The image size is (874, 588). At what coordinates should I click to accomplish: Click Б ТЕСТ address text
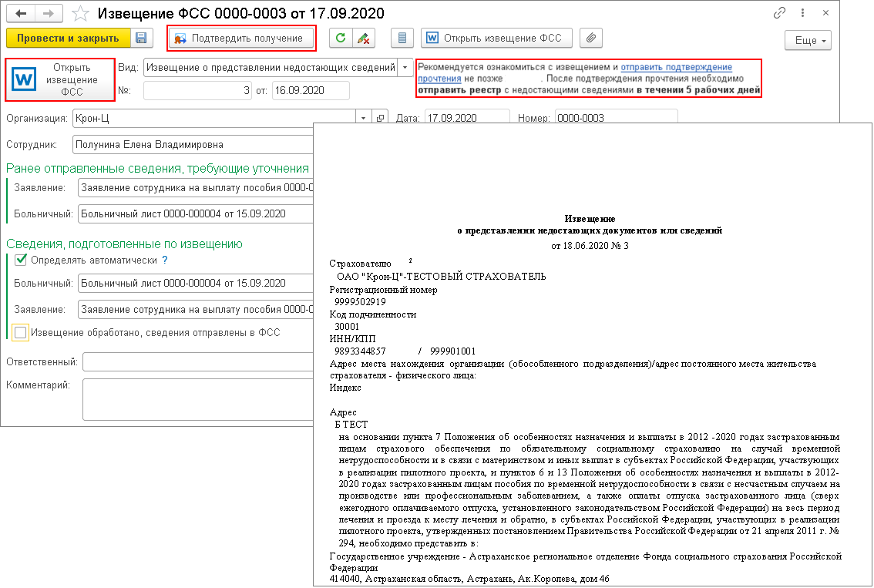tap(351, 425)
